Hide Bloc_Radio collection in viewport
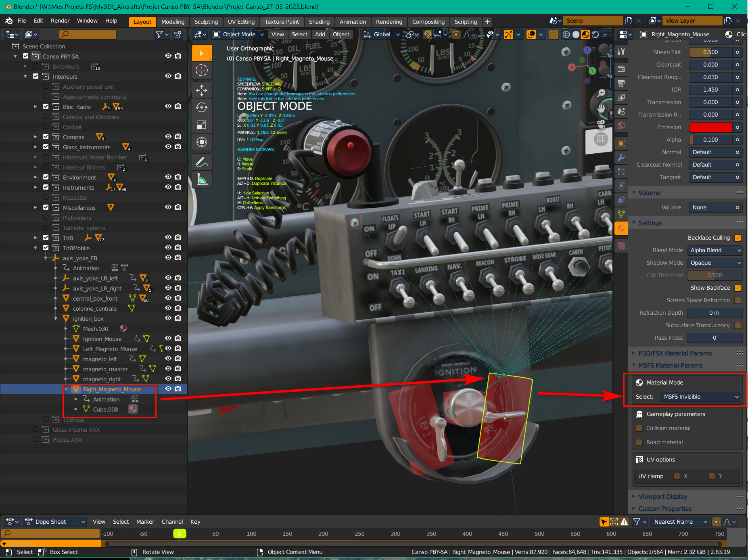This screenshot has height=560, width=748. pyautogui.click(x=168, y=107)
